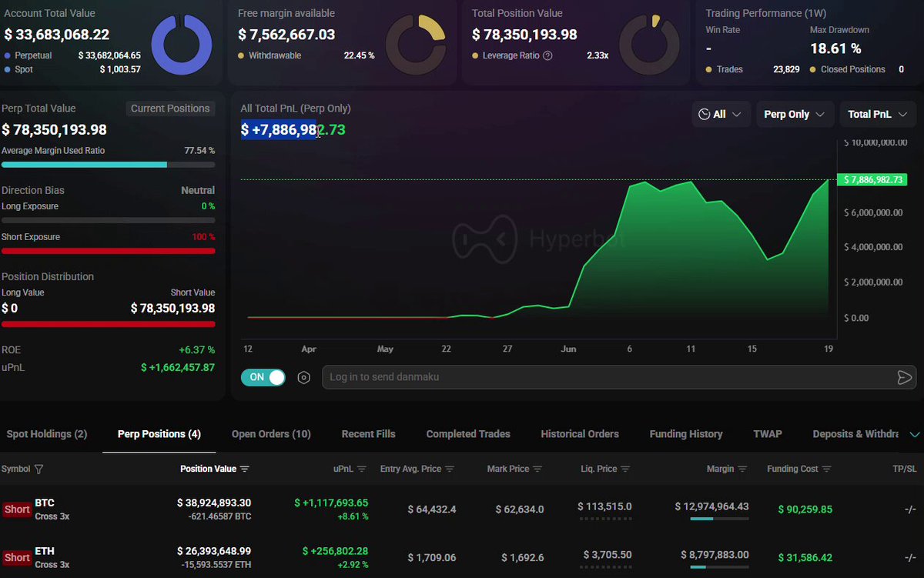Click the Spot $ 1,003.57 value
Viewport: 924px width, 578px height.
(x=120, y=69)
